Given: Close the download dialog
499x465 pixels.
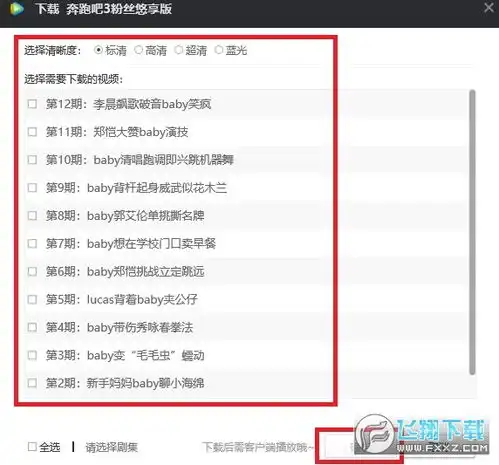Looking at the screenshot, I should tap(489, 8).
